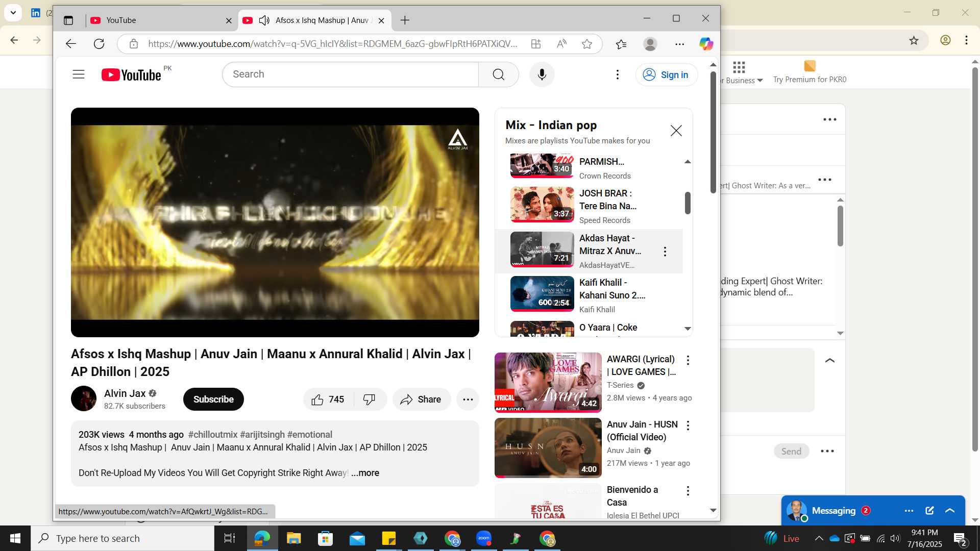Click inside the YouTube search field
Viewport: 980px width, 551px height.
[351, 74]
